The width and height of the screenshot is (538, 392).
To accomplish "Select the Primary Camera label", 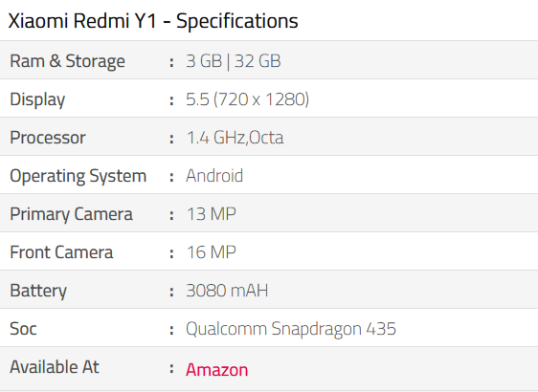I will (x=71, y=214).
